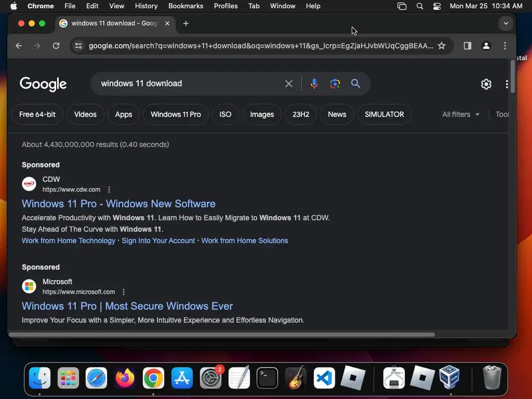Open System Settings in the Dock
The image size is (532, 399).
(x=210, y=378)
